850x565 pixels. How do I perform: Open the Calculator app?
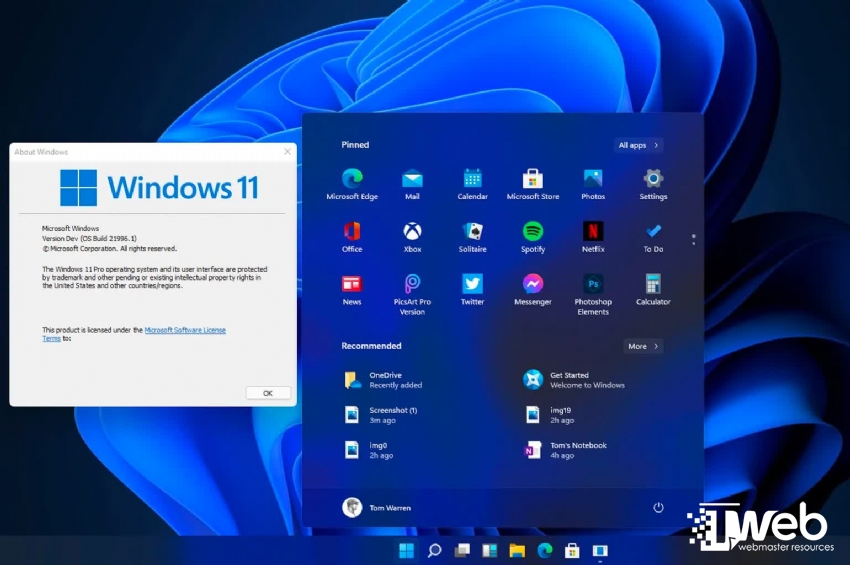tap(653, 290)
